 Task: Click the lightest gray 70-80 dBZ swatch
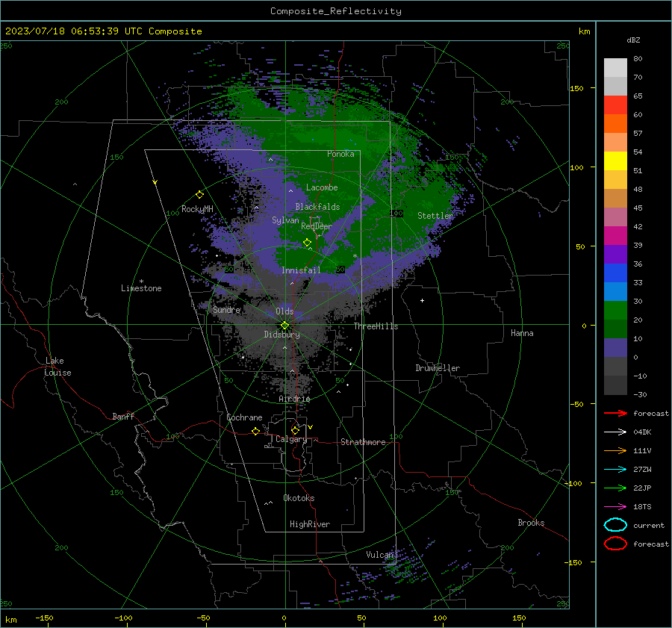(x=615, y=68)
